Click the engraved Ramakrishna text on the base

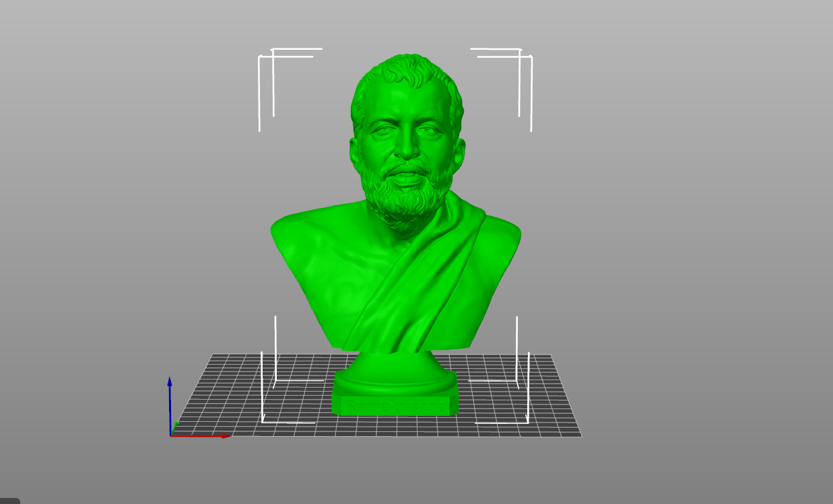click(x=395, y=406)
